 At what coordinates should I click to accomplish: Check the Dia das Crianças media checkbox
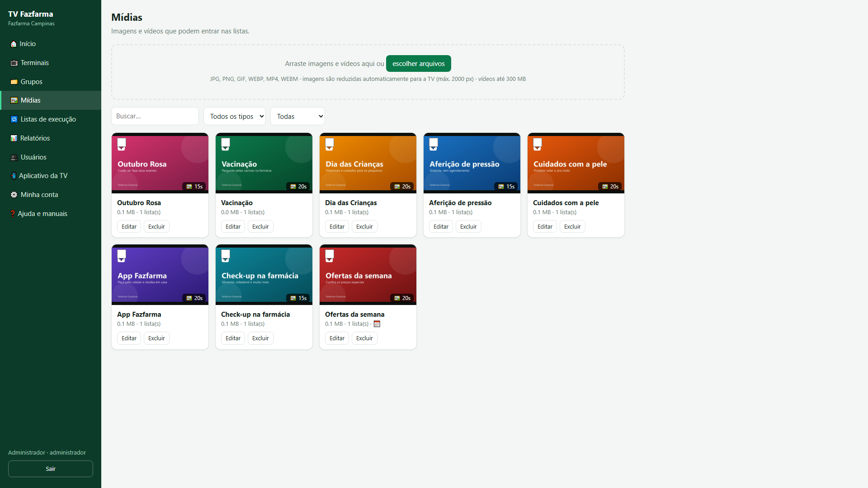point(330,143)
